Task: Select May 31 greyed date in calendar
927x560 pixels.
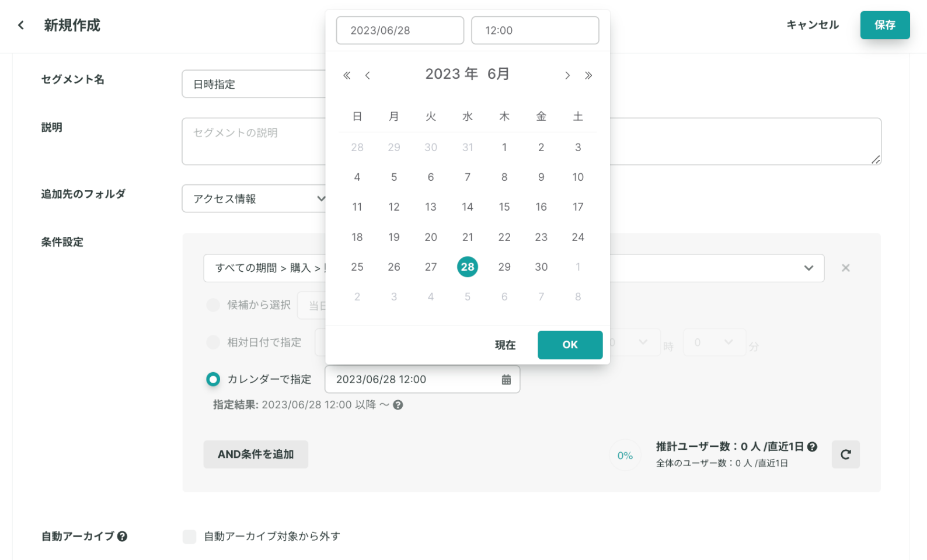Action: click(468, 148)
